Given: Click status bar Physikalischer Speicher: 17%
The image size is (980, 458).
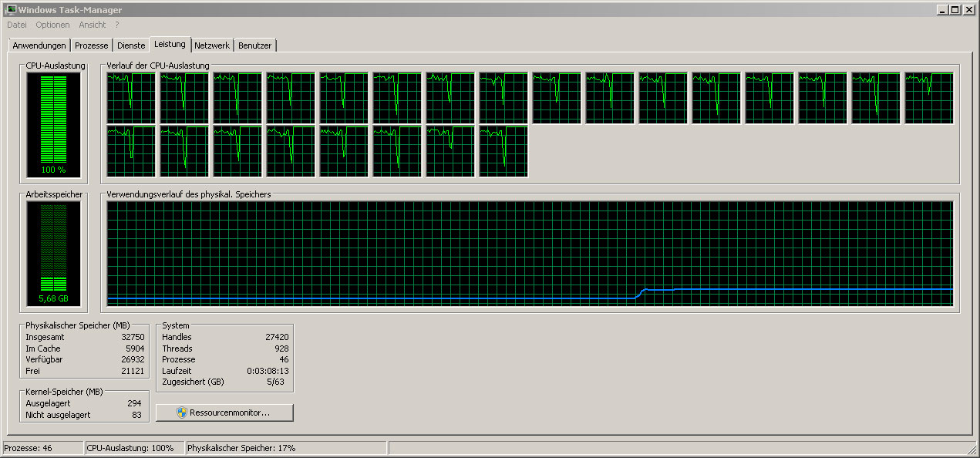Looking at the screenshot, I should click(x=285, y=448).
